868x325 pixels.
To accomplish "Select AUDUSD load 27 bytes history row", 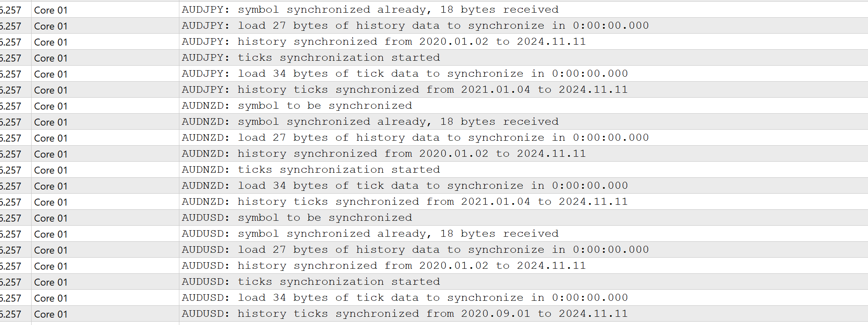I will click(434, 249).
